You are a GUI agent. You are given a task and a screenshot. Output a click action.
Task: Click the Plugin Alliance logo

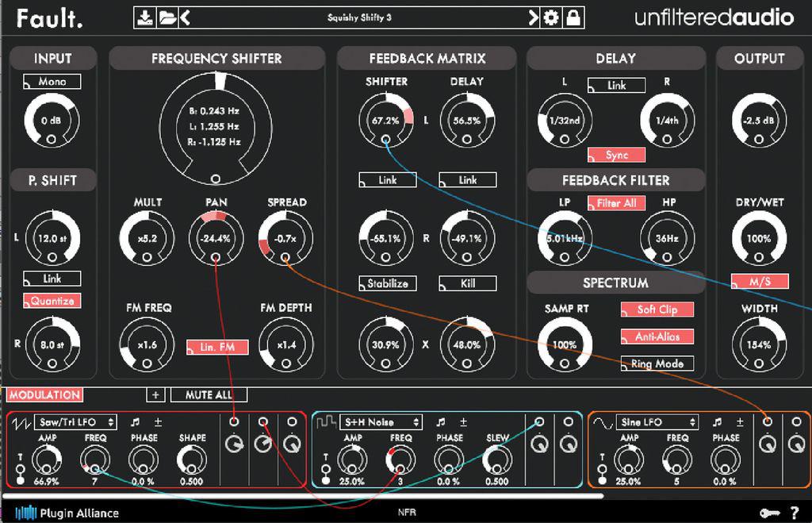pos(67,513)
